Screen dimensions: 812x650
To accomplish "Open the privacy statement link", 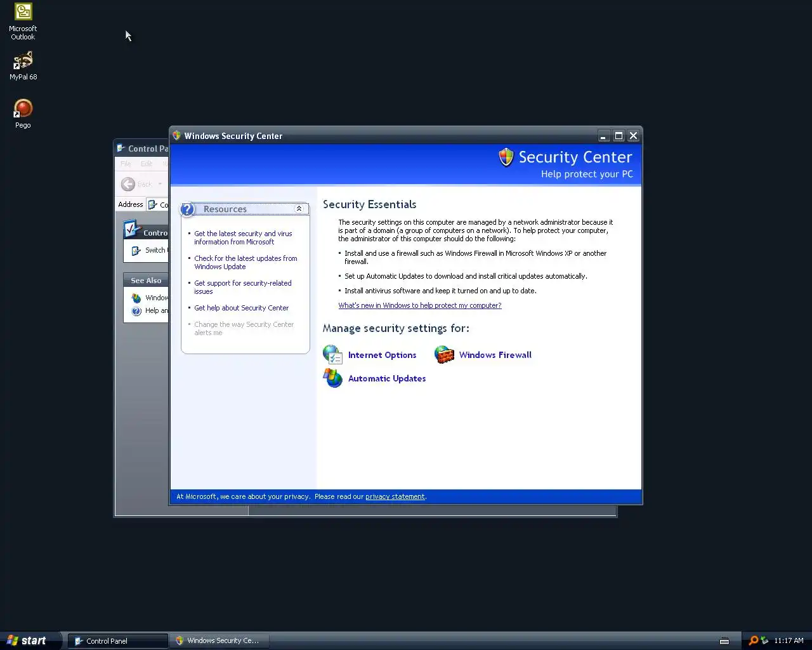I will point(395,496).
